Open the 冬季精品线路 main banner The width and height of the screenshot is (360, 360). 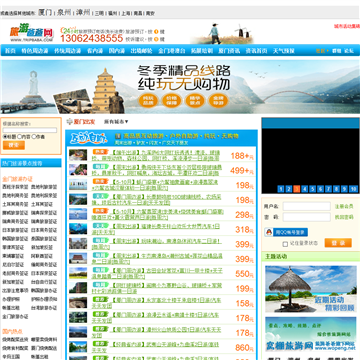point(180,87)
